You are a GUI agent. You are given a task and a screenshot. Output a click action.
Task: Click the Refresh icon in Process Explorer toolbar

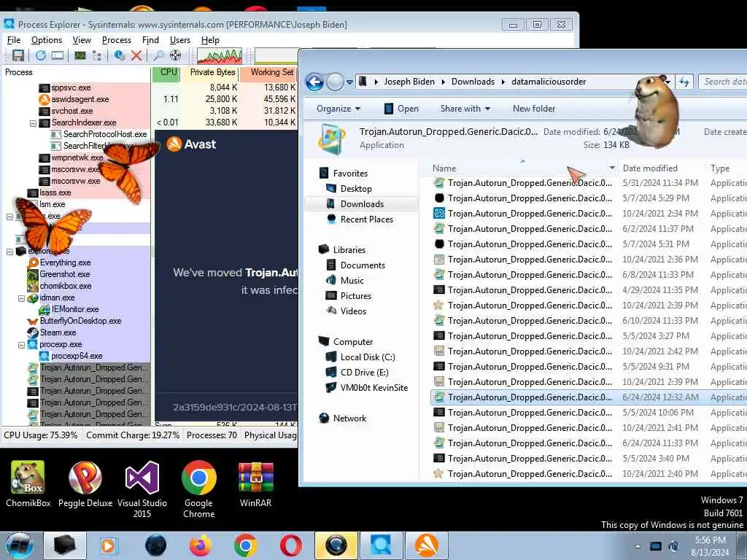[x=41, y=55]
